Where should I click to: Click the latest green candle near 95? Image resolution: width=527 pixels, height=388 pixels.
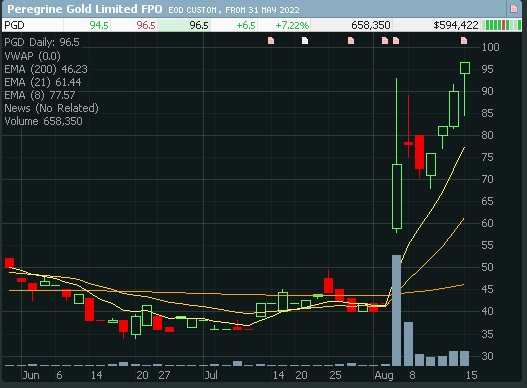465,68
